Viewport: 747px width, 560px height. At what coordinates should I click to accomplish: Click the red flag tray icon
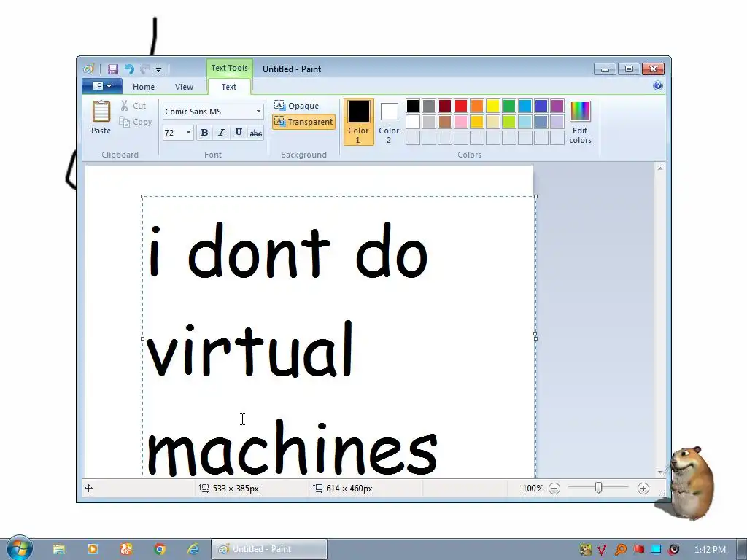click(638, 550)
